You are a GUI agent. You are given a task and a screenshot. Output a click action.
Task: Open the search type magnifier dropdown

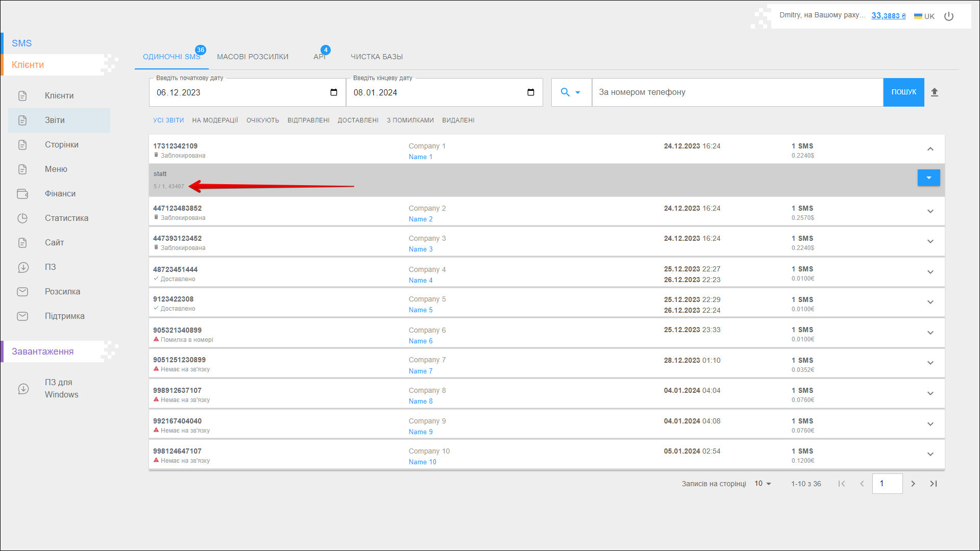(x=571, y=92)
